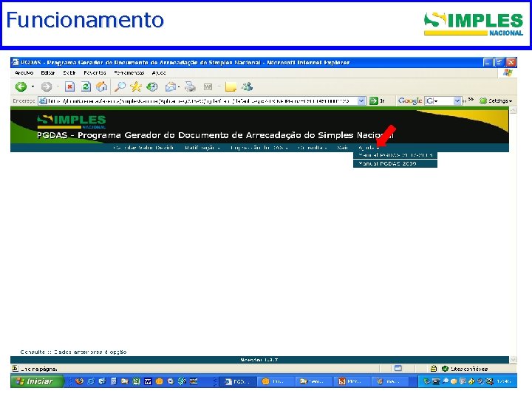The image size is (532, 399).
Task: Click 'Consulta :: Dados anteriores à opção' text
Action: click(73, 352)
